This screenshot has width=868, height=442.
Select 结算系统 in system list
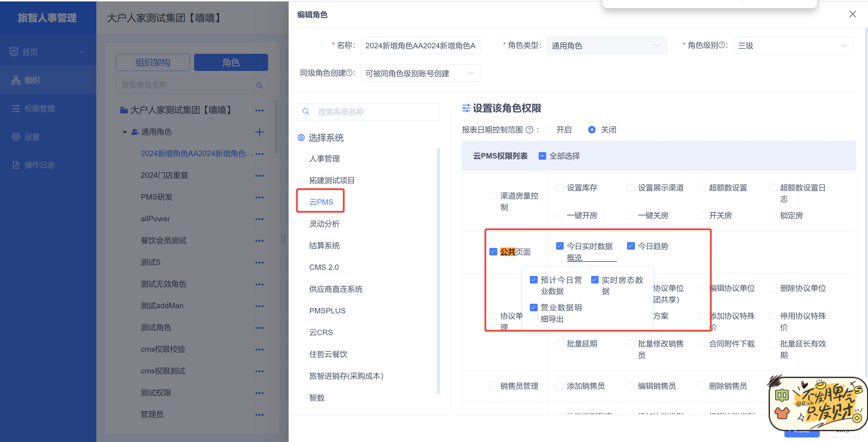(x=324, y=245)
